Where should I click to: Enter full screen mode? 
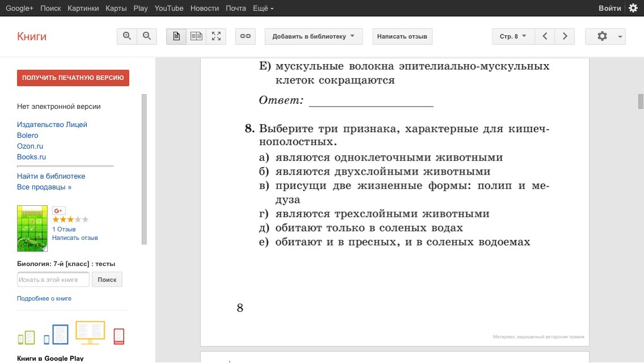pos(216,36)
